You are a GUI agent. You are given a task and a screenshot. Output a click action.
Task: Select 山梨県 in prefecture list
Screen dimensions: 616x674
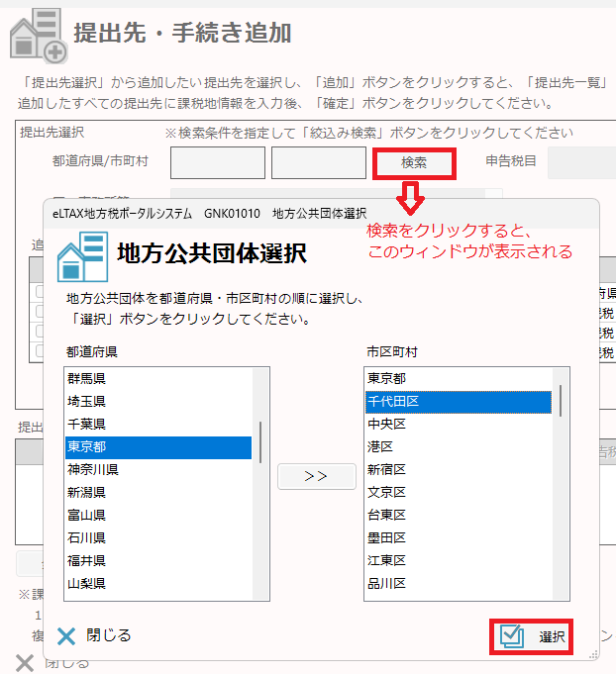158,584
